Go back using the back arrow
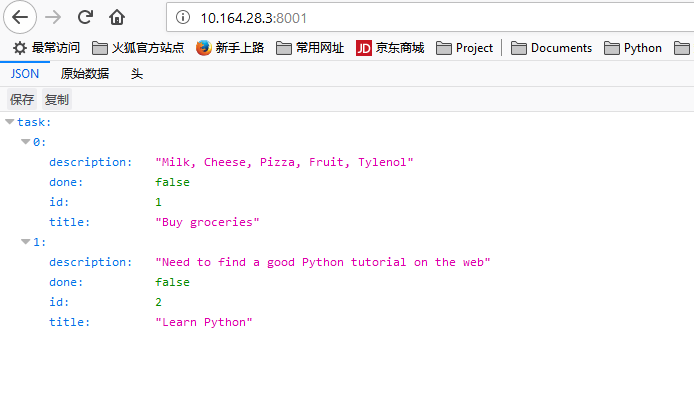The width and height of the screenshot is (694, 396). click(20, 17)
